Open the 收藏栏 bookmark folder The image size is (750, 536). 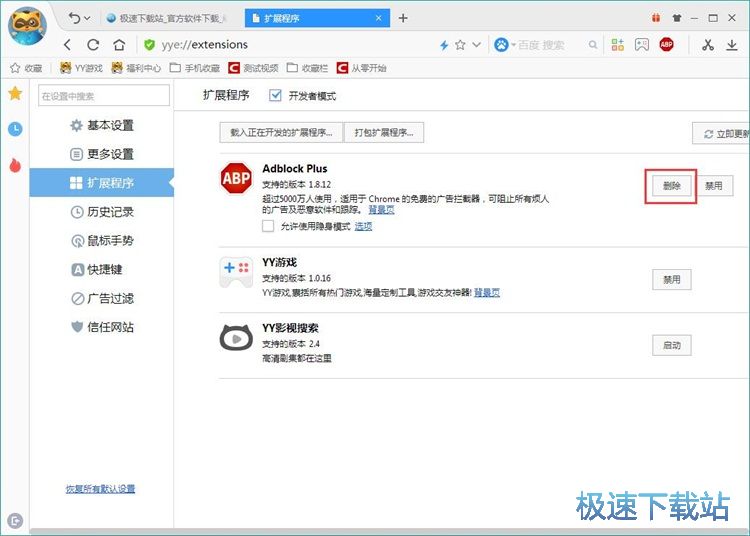(x=308, y=68)
